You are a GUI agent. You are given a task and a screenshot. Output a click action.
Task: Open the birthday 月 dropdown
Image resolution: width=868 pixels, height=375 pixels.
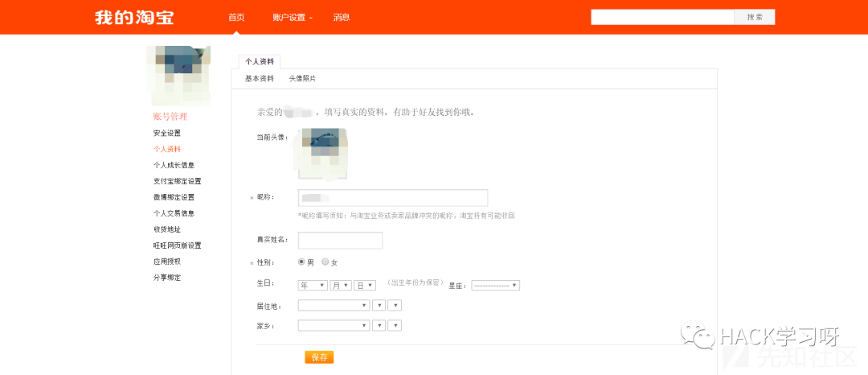click(x=341, y=285)
